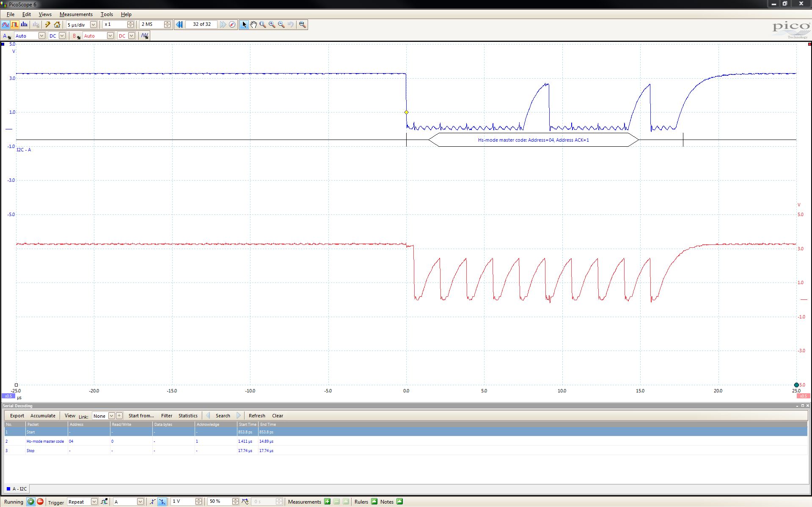Click the 2 MS sample count stepper

tap(168, 25)
